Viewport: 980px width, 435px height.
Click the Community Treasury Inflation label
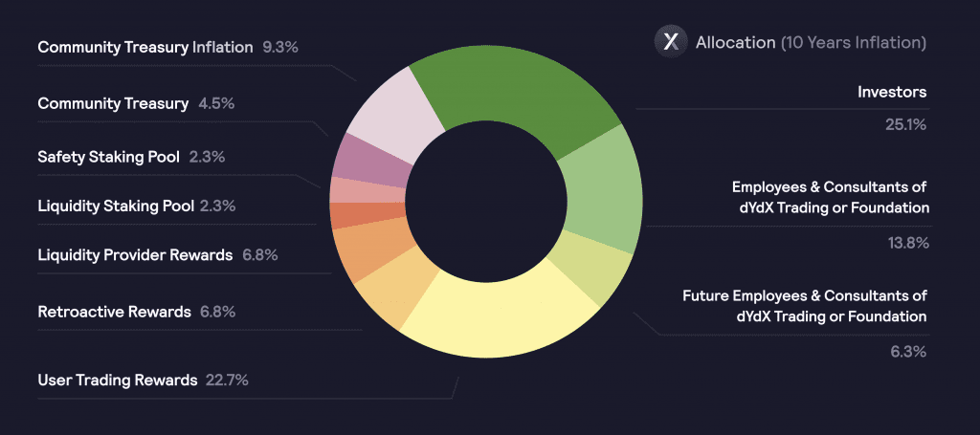point(145,47)
